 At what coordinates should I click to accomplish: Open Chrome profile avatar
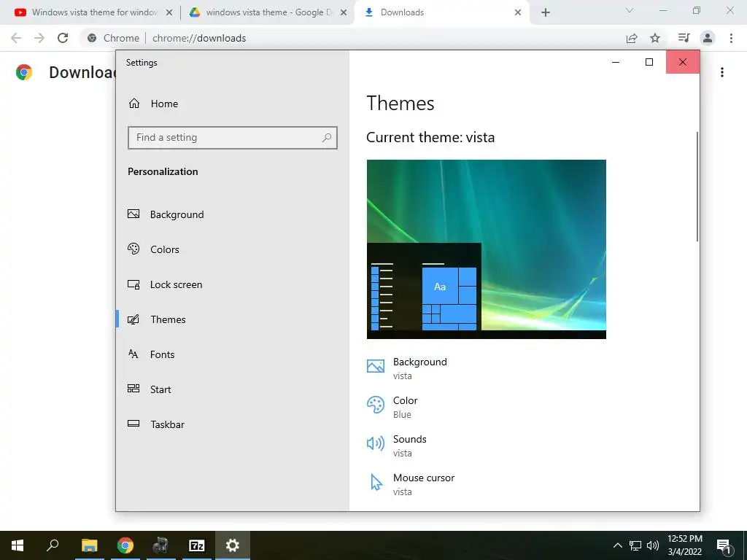coord(708,38)
